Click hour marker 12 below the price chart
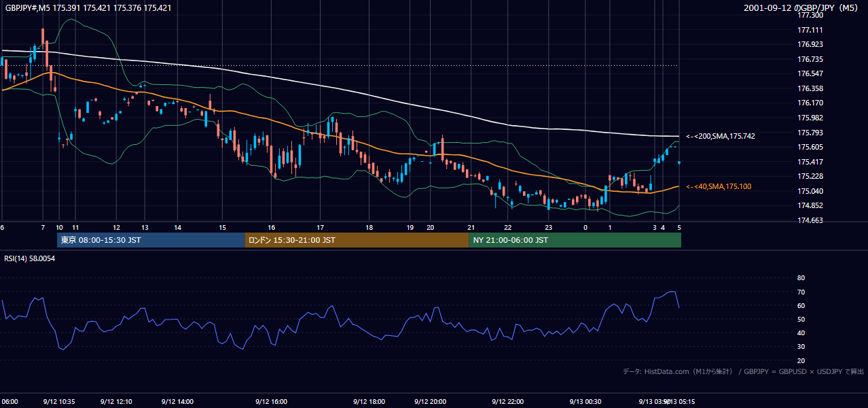Image resolution: width=868 pixels, height=408 pixels. pos(117,227)
